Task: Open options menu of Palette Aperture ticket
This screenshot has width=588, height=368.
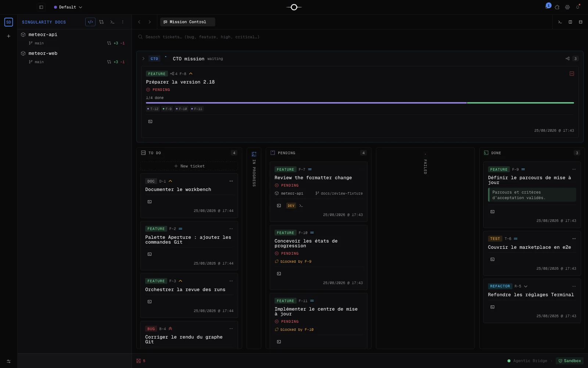Action: point(231,229)
